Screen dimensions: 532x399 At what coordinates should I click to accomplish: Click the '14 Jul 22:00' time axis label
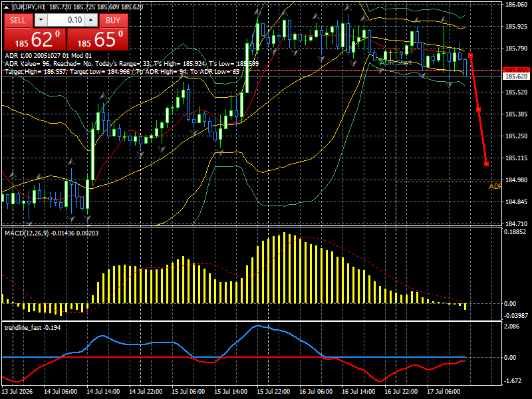[x=146, y=391]
